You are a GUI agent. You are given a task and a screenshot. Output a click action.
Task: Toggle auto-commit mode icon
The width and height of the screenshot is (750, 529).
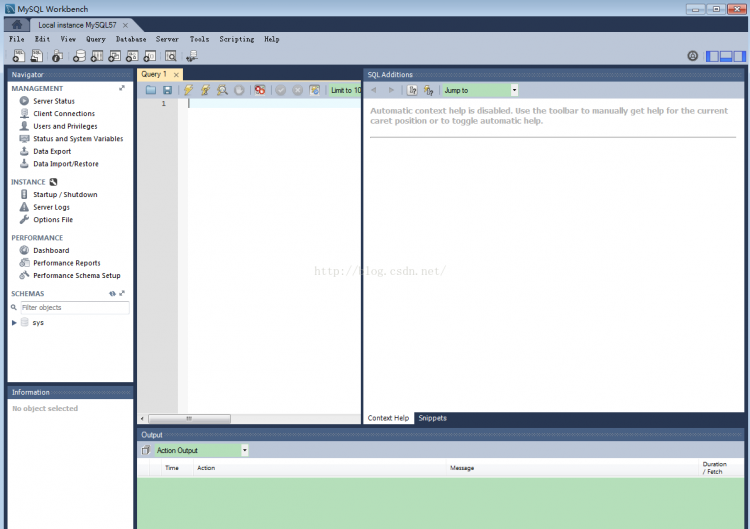(314, 90)
